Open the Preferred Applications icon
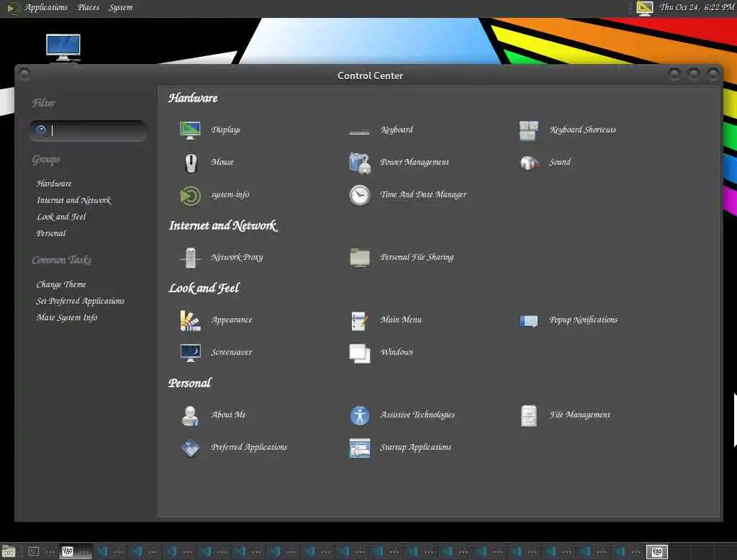Screen dimensions: 737x560 (x=190, y=448)
